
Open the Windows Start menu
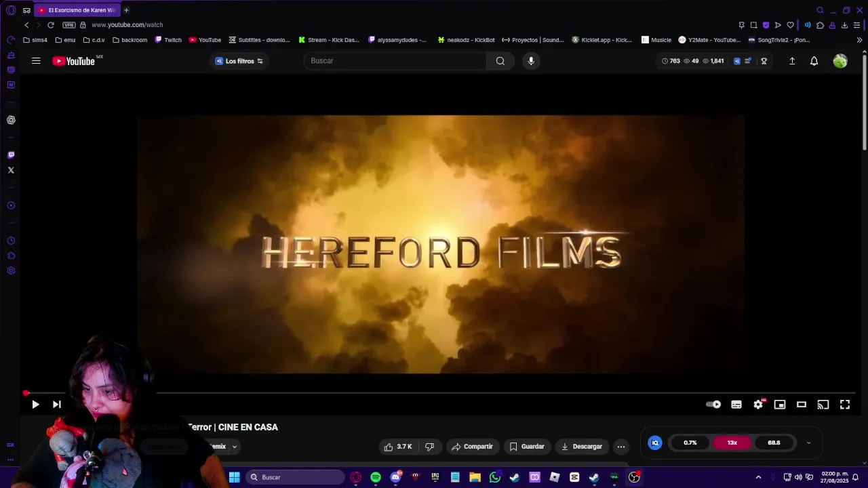235,477
